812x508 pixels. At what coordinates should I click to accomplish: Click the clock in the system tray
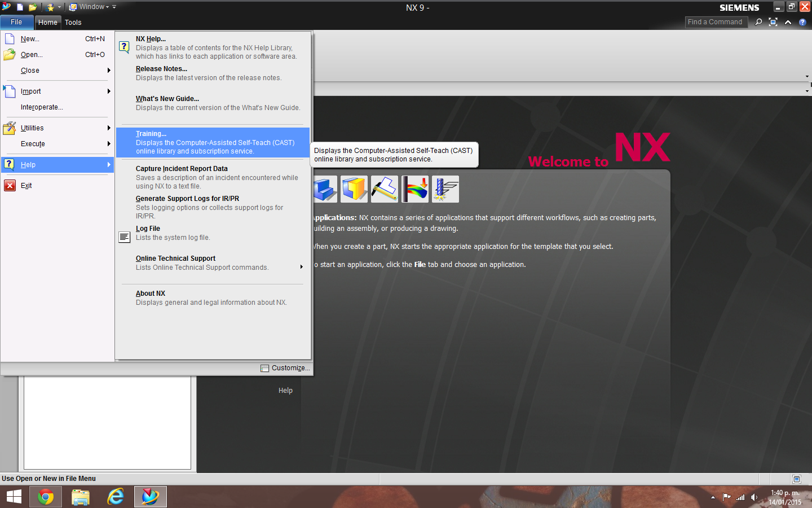(785, 497)
